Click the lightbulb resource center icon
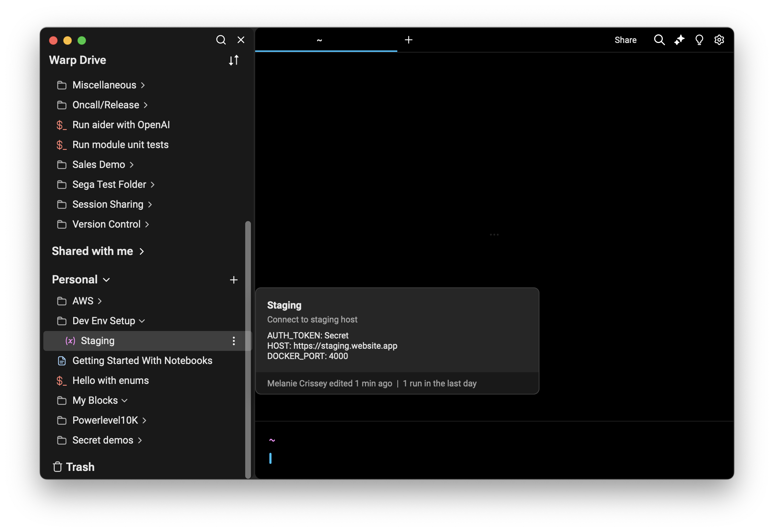 click(x=699, y=40)
